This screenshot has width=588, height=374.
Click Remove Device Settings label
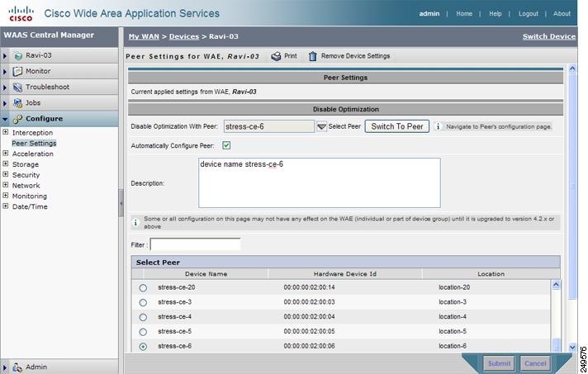(x=355, y=56)
